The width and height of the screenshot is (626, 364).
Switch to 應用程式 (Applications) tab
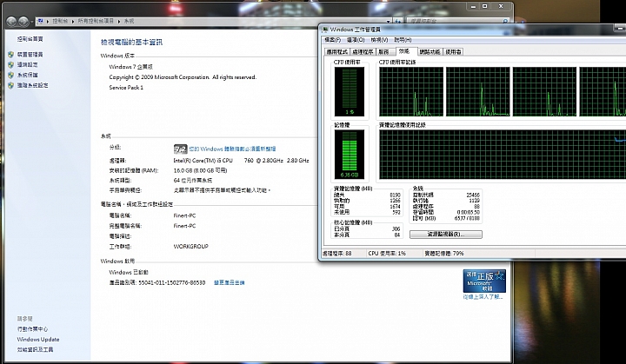point(337,52)
